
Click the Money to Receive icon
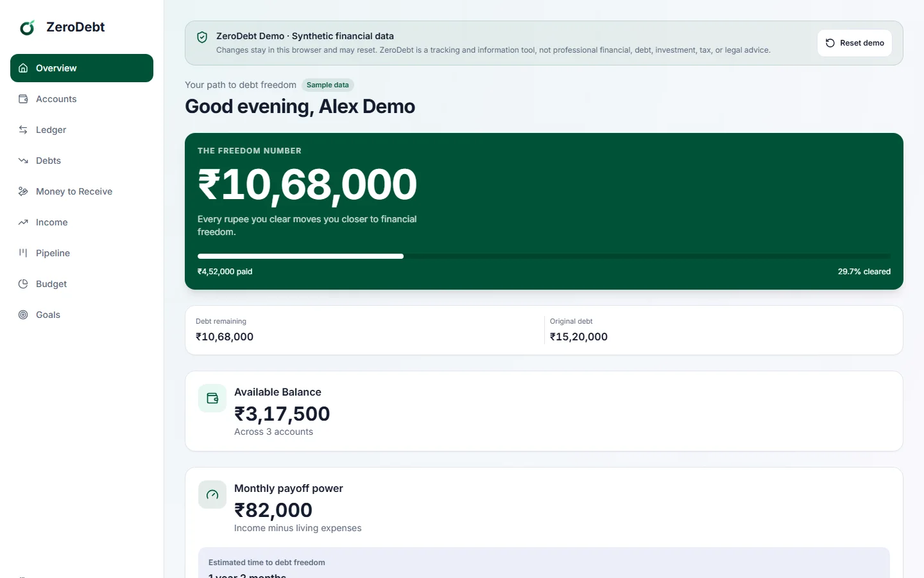[x=23, y=191]
